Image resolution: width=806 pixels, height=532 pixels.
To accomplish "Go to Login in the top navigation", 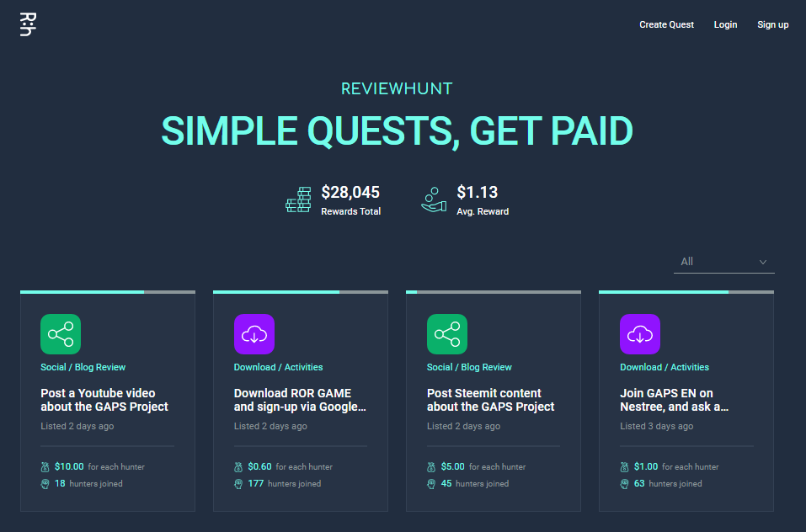I will click(x=725, y=24).
